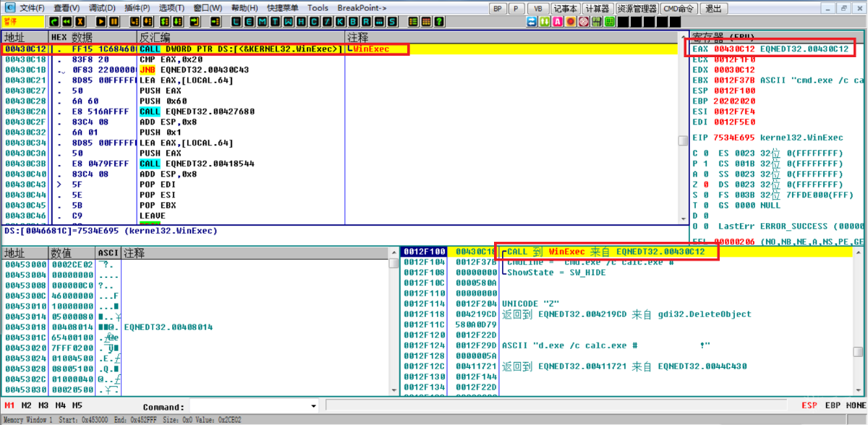
Task: Click the 退出 exit button
Action: 713,9
